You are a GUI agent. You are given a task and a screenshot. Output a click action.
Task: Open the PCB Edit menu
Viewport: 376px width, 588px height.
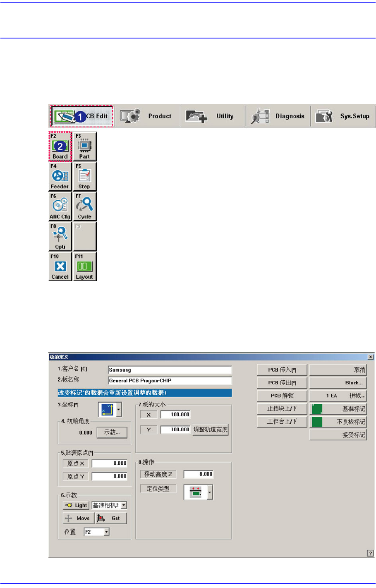(x=82, y=116)
